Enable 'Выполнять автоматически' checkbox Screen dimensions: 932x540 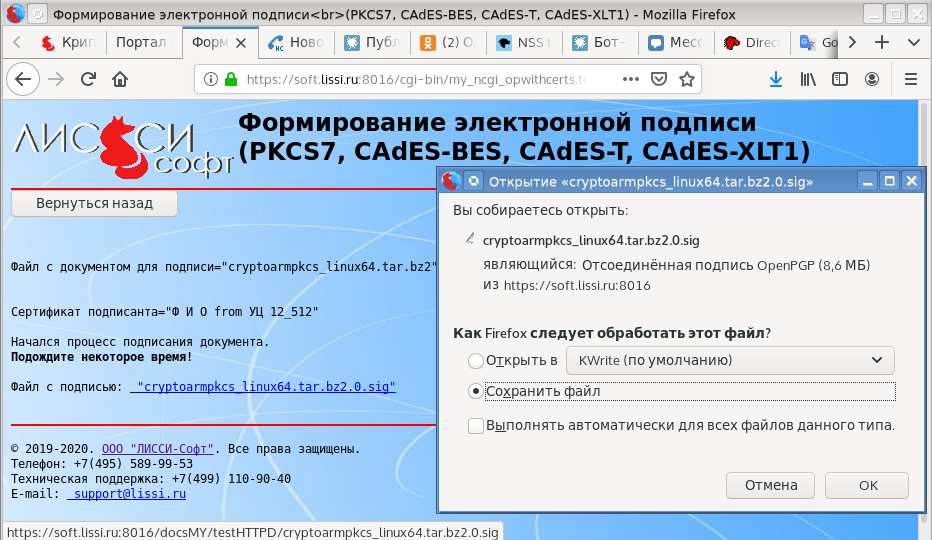pyautogui.click(x=476, y=426)
